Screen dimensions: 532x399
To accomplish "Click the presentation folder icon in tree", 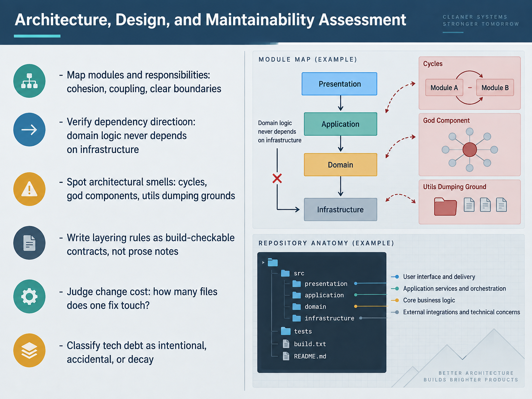I will [297, 284].
